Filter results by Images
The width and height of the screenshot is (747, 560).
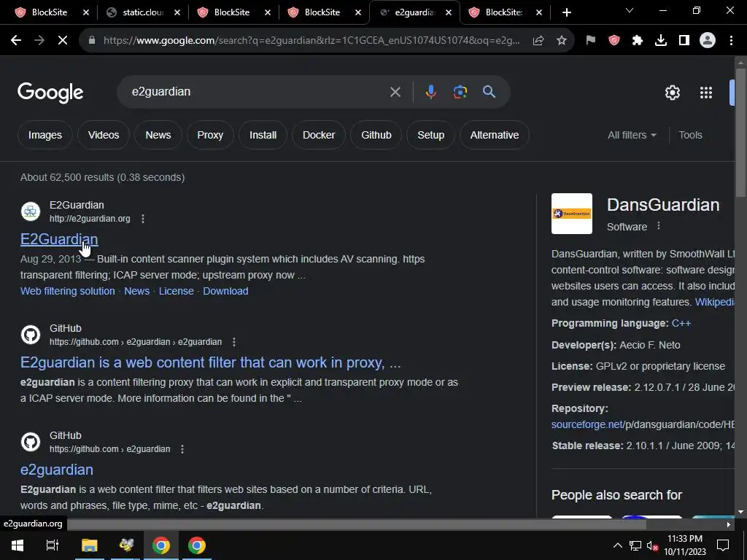45,135
